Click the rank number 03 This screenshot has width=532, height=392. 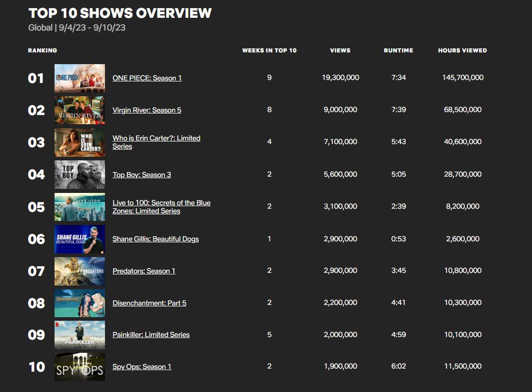point(36,143)
